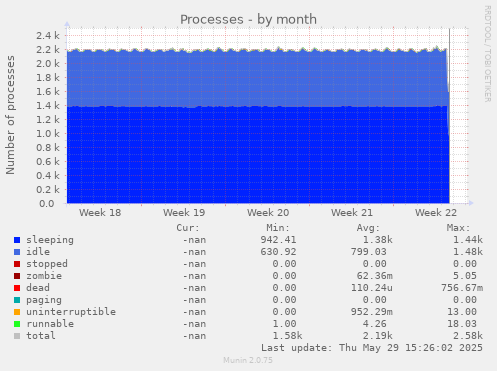Click the idle legend color swatch
497x371 pixels.
click(x=17, y=252)
